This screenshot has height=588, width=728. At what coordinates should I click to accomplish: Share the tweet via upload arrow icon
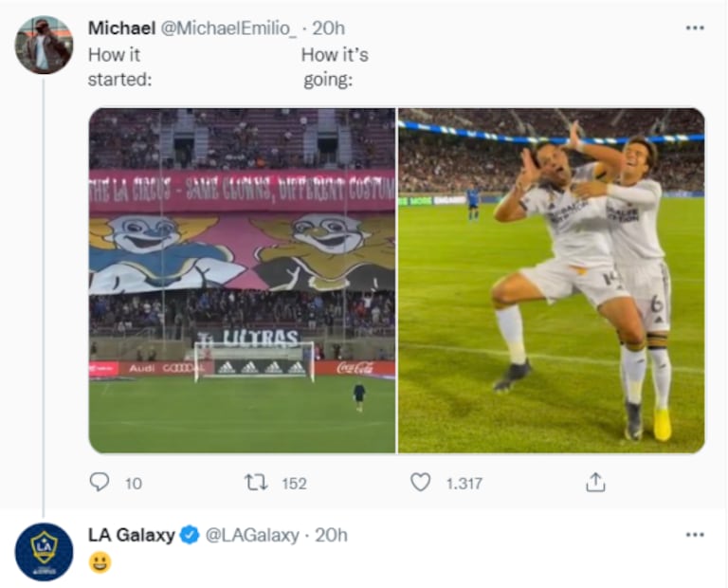[594, 483]
